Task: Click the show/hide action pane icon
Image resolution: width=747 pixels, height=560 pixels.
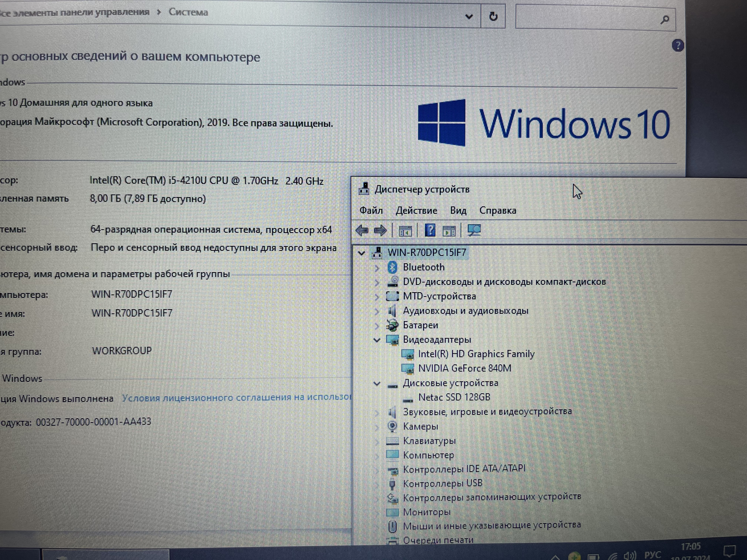Action: pyautogui.click(x=449, y=231)
